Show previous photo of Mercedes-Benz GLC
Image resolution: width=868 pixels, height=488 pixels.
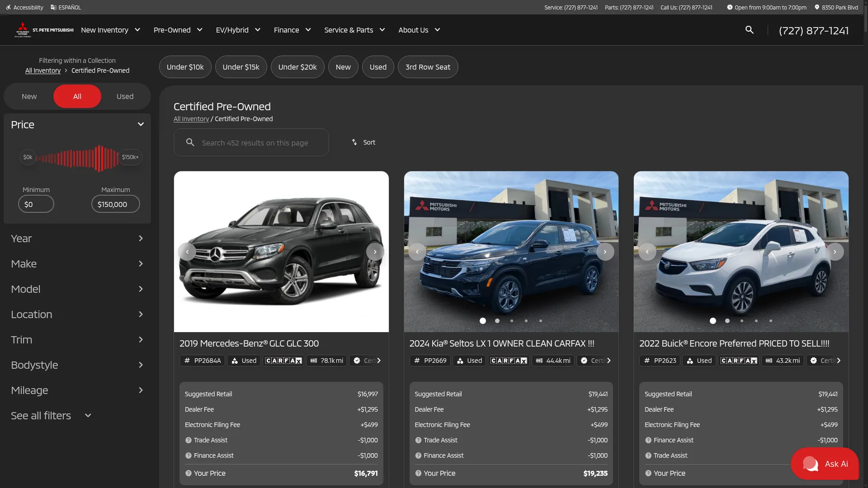(187, 252)
